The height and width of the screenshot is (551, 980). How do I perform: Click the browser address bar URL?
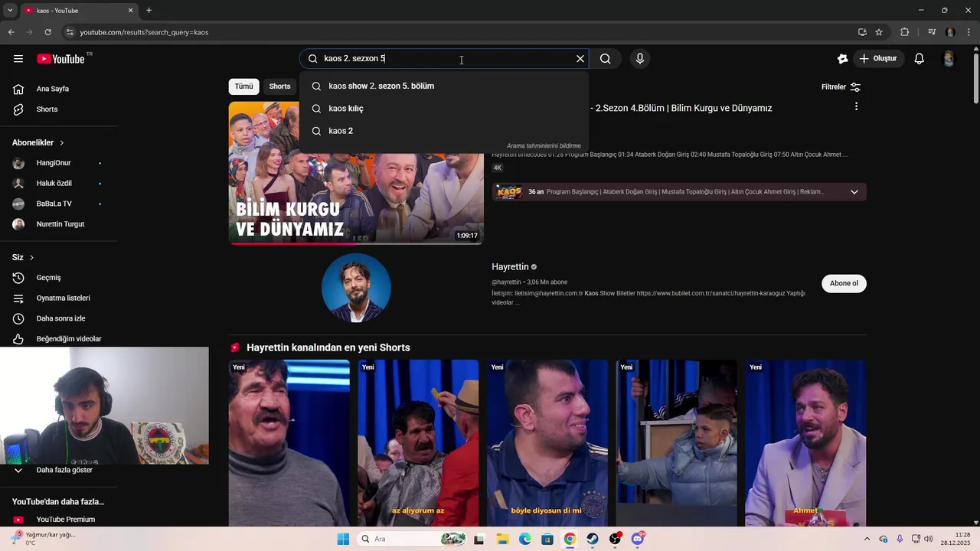144,32
